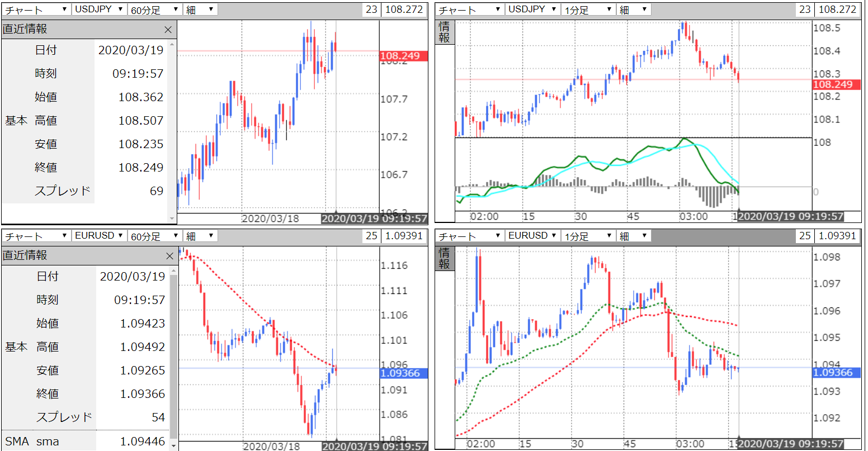Click the 直近情報 header of the EURUSD info panel
This screenshot has width=868, height=451.
(89, 256)
